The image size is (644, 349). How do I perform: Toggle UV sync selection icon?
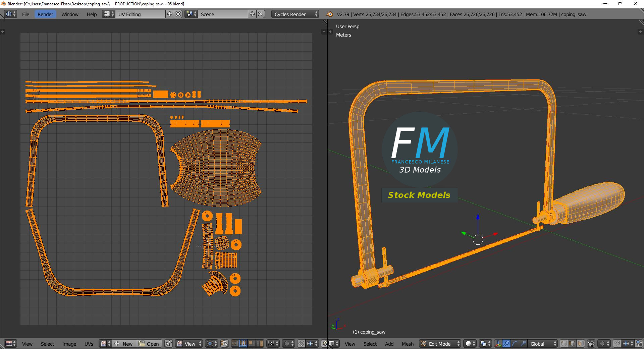tap(224, 344)
